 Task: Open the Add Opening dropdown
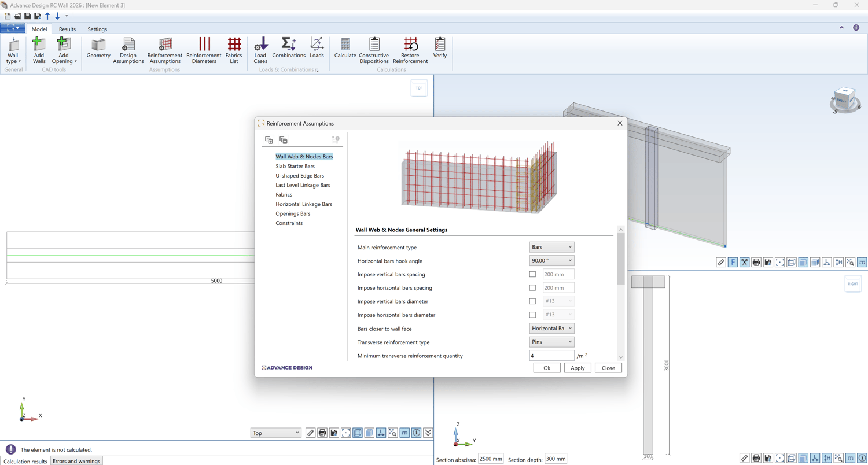click(x=64, y=51)
